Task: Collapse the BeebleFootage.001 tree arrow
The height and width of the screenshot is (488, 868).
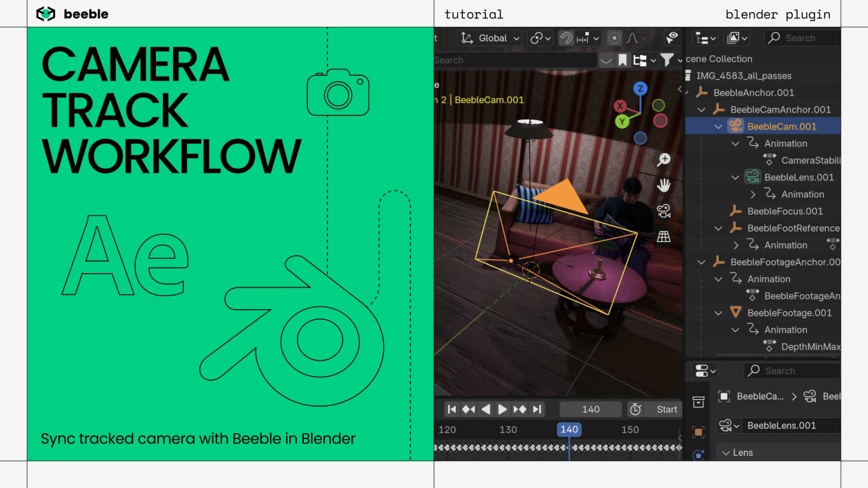Action: [719, 313]
